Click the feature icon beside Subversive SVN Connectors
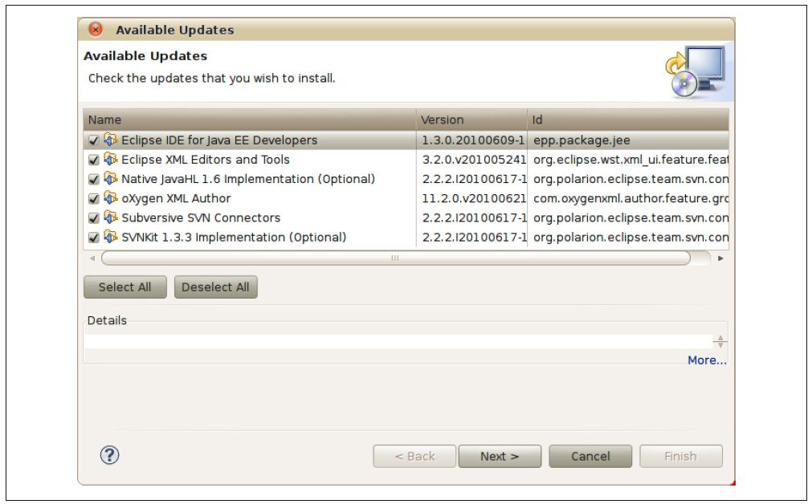Image resolution: width=812 pixels, height=504 pixels. pyautogui.click(x=110, y=217)
